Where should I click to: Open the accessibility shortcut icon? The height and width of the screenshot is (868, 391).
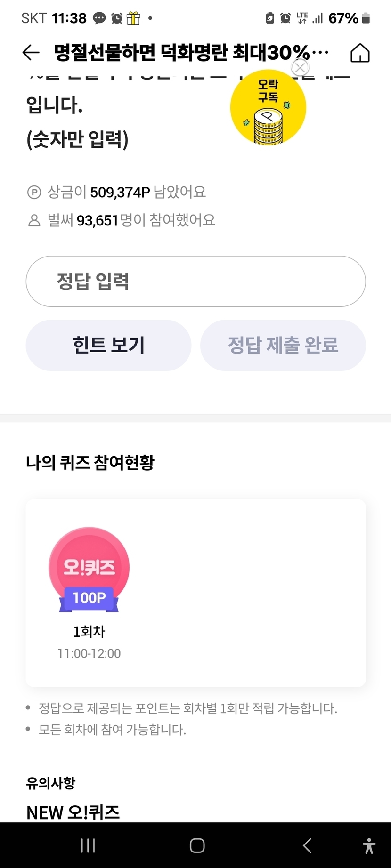(x=369, y=846)
